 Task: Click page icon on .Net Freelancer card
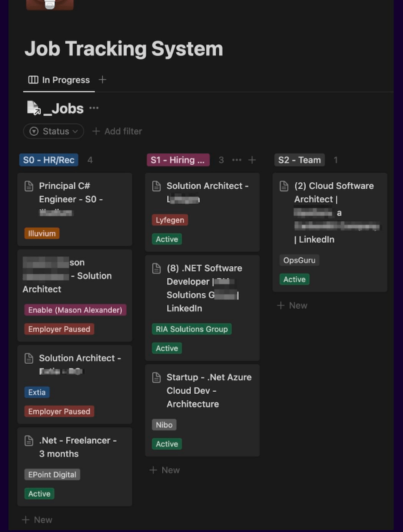(29, 440)
